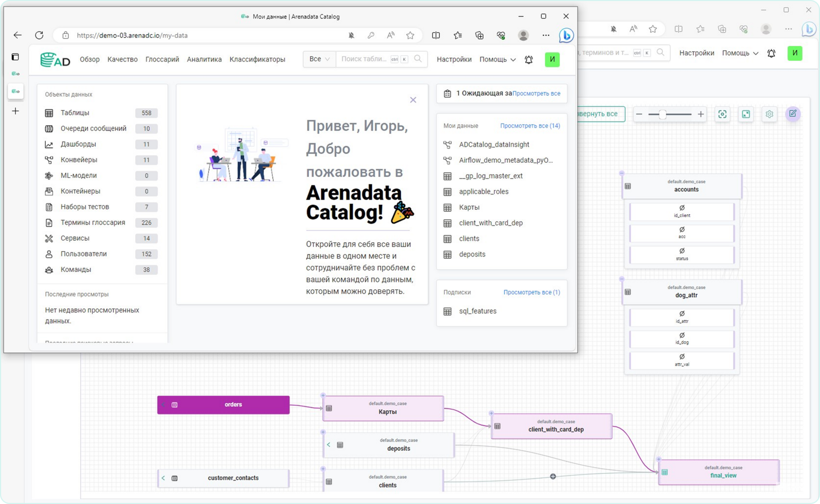This screenshot has width=820, height=504.
Task: Expand the customer_contacts node chevron
Action: 163,478
